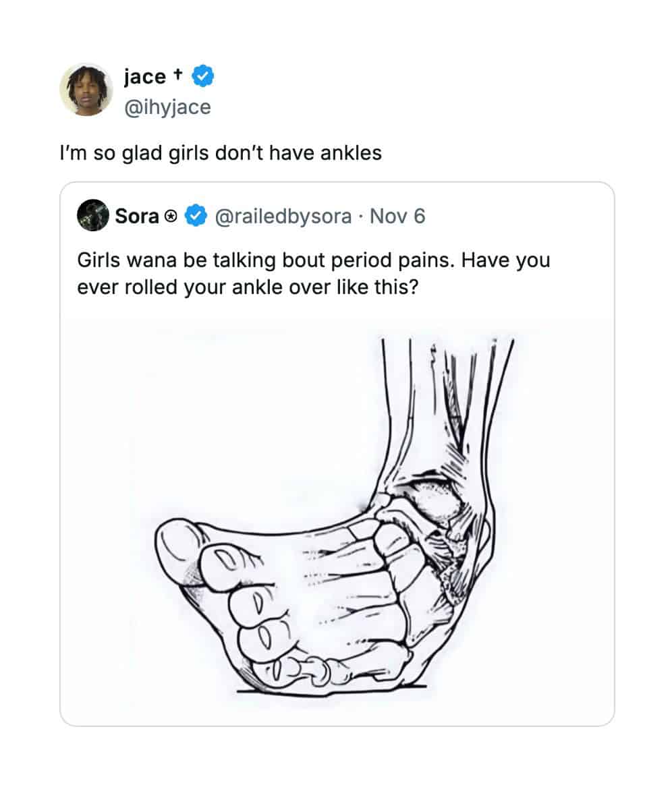Open the quoted tweet text about period pains
672x785 pixels.
coord(314,274)
